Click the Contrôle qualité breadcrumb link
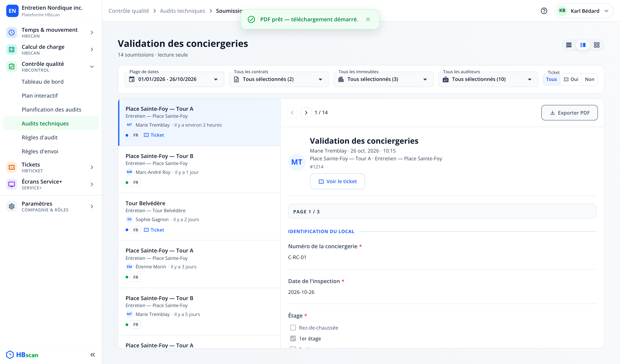 (x=129, y=11)
